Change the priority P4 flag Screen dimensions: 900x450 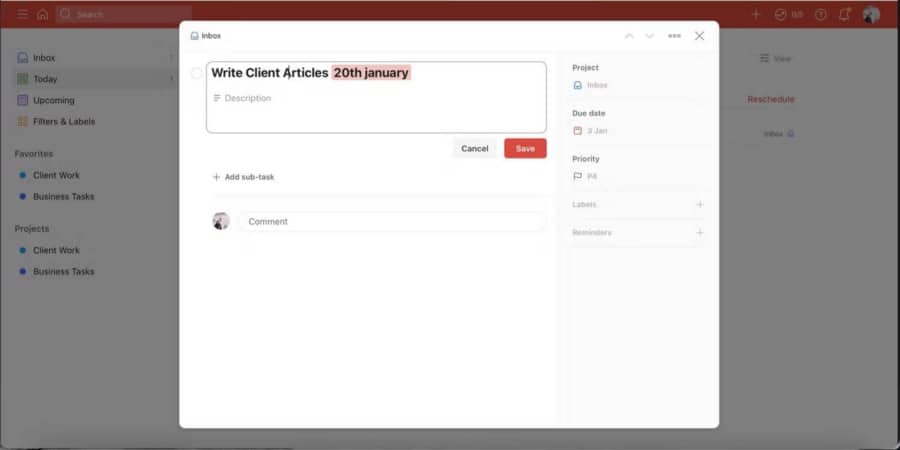click(x=585, y=176)
